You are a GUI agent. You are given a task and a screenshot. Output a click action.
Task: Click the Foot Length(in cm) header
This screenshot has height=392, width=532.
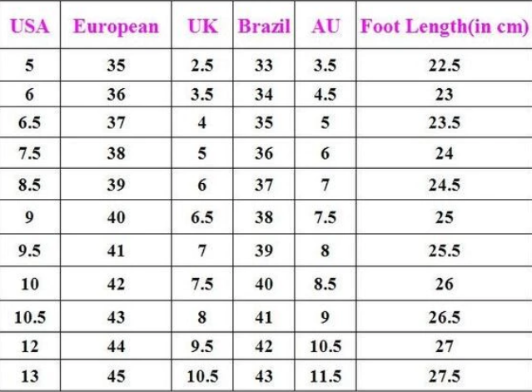click(445, 26)
